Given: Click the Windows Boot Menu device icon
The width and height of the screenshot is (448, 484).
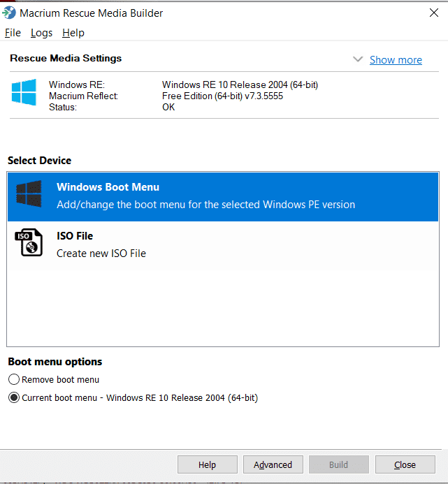Looking at the screenshot, I should point(29,195).
